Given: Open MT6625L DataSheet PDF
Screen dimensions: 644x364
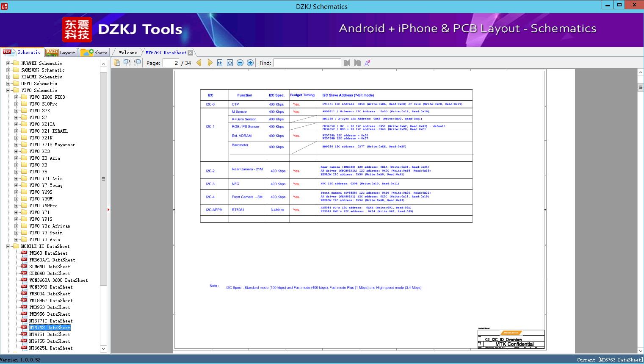Looking at the screenshot, I should (51, 348).
